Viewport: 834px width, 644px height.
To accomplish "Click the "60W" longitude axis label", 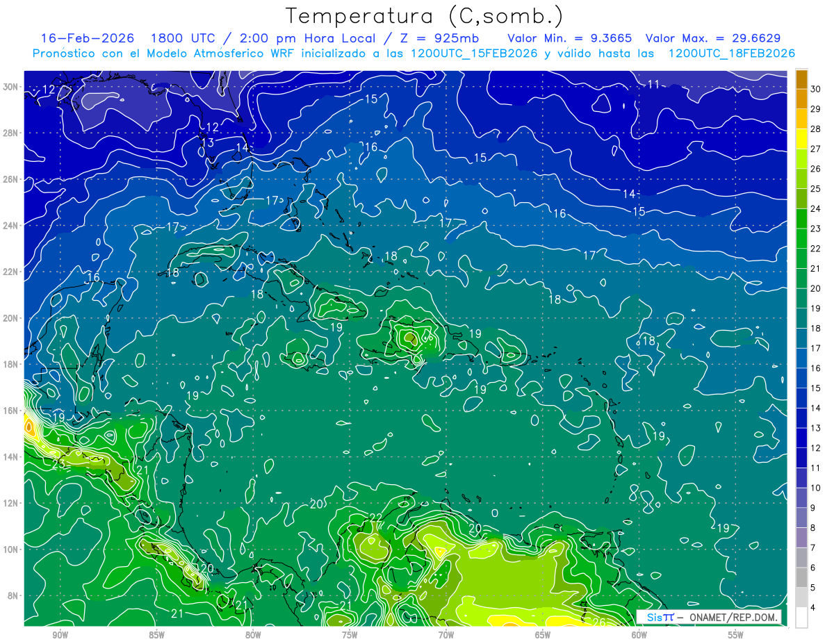I will [639, 635].
